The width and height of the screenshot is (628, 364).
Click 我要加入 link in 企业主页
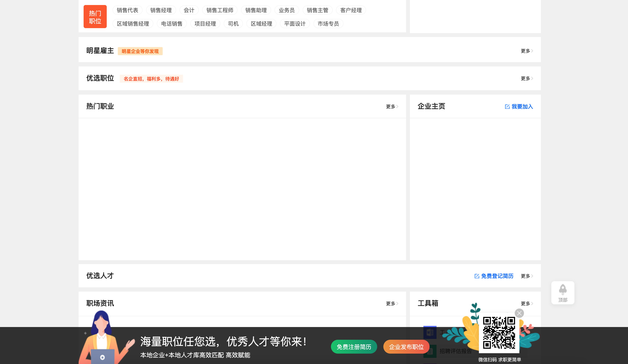tap(522, 107)
